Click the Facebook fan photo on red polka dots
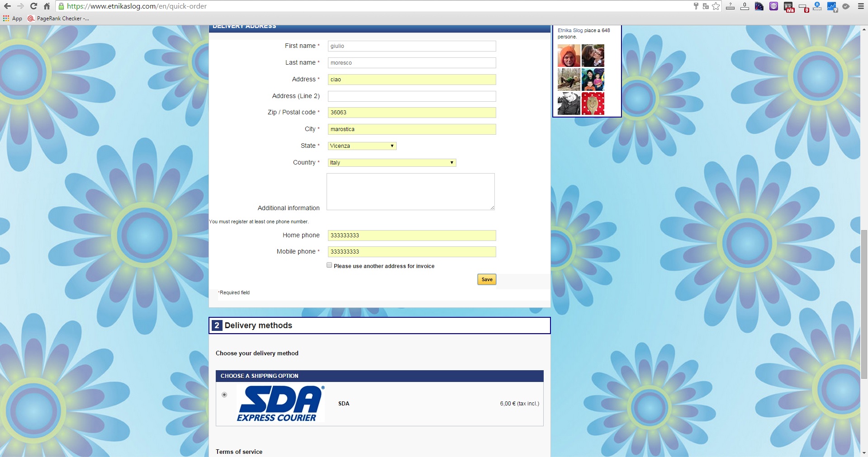 pos(593,104)
